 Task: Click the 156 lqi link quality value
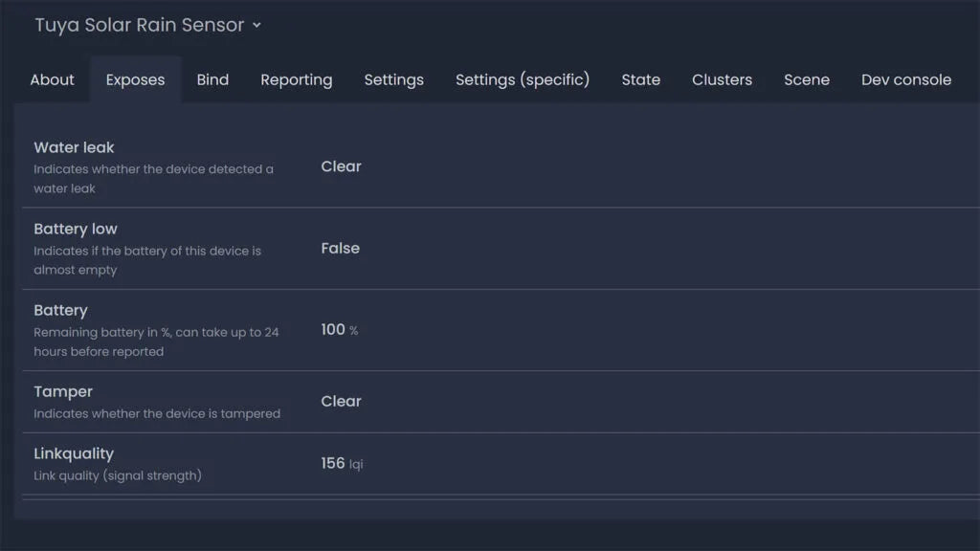(342, 464)
